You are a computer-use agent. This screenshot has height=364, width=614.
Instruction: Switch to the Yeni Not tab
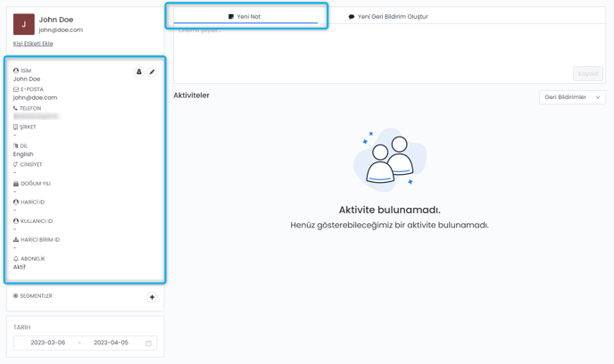coord(245,16)
